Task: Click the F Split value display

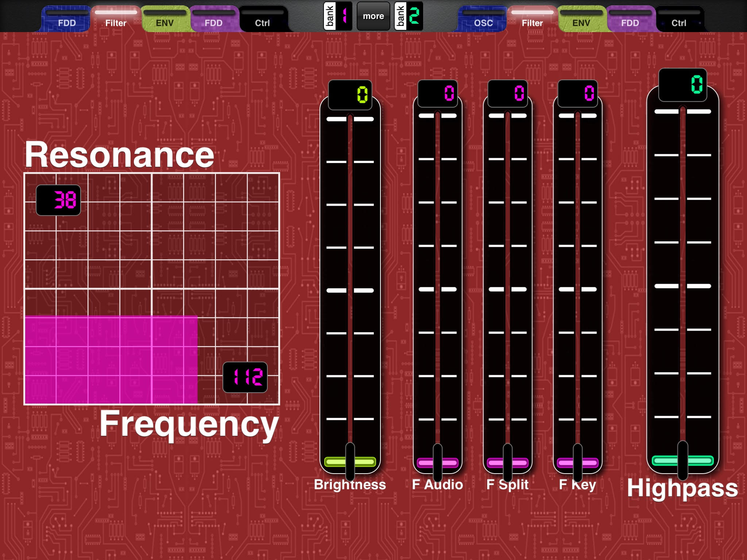Action: click(x=507, y=93)
